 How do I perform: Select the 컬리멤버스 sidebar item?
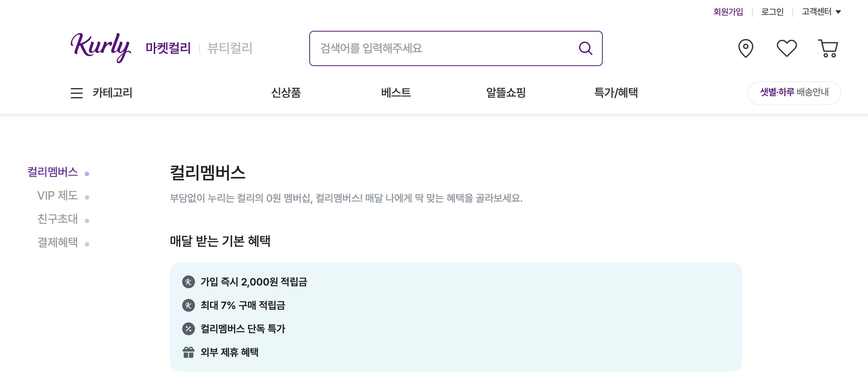(x=53, y=172)
